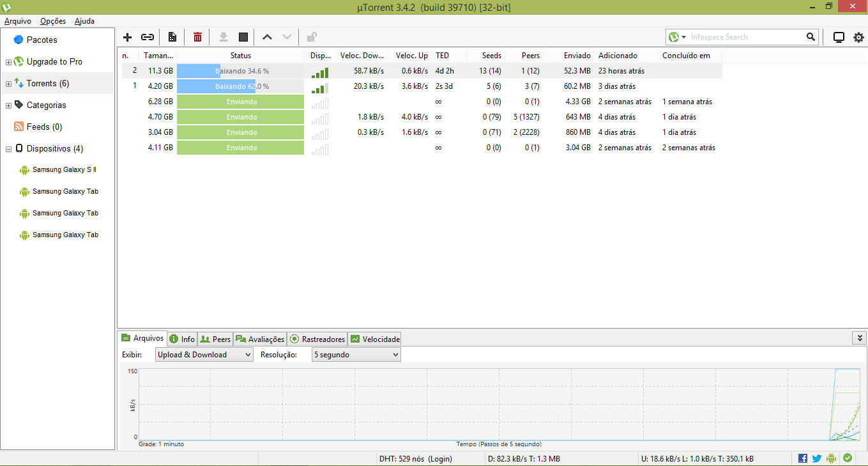Click Add Torrent from URL link icon
This screenshot has width=868, height=466.
[x=148, y=37]
